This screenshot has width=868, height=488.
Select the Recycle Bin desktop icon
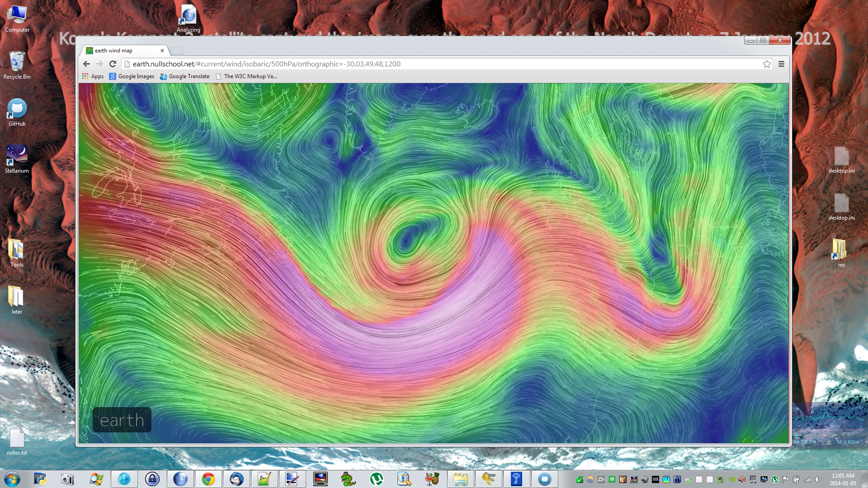[x=17, y=66]
